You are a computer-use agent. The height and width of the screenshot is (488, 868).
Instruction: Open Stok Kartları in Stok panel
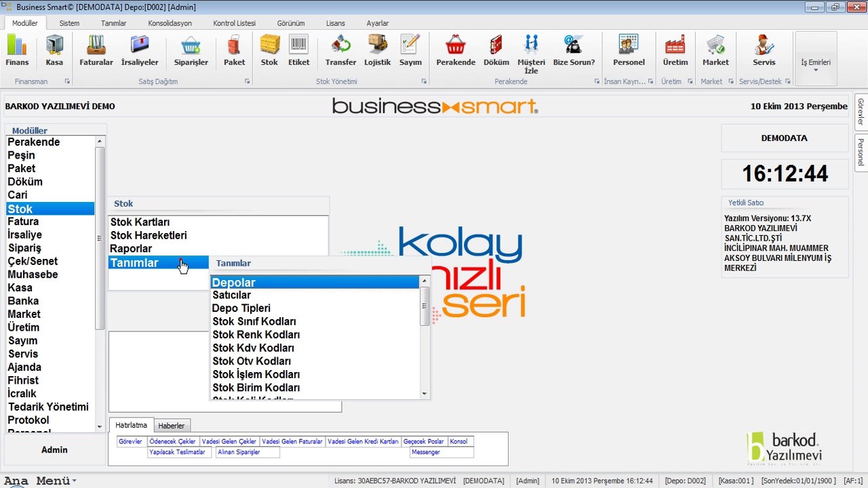tap(218, 222)
